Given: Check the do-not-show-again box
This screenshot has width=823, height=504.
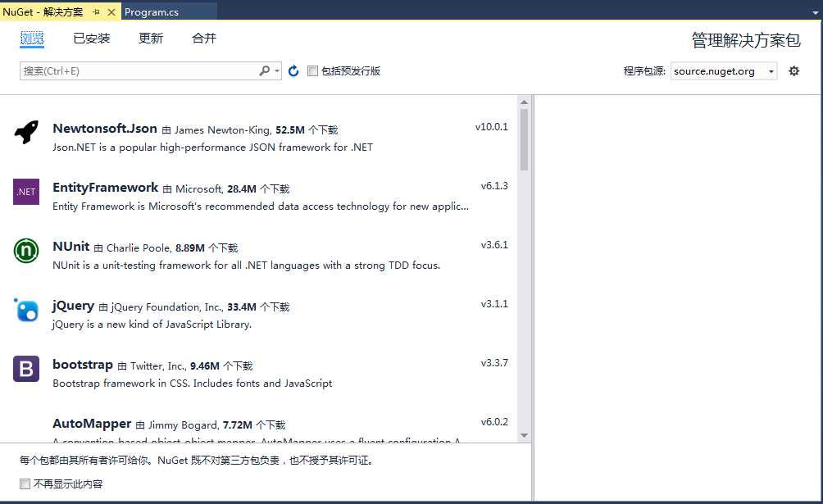Looking at the screenshot, I should [25, 484].
